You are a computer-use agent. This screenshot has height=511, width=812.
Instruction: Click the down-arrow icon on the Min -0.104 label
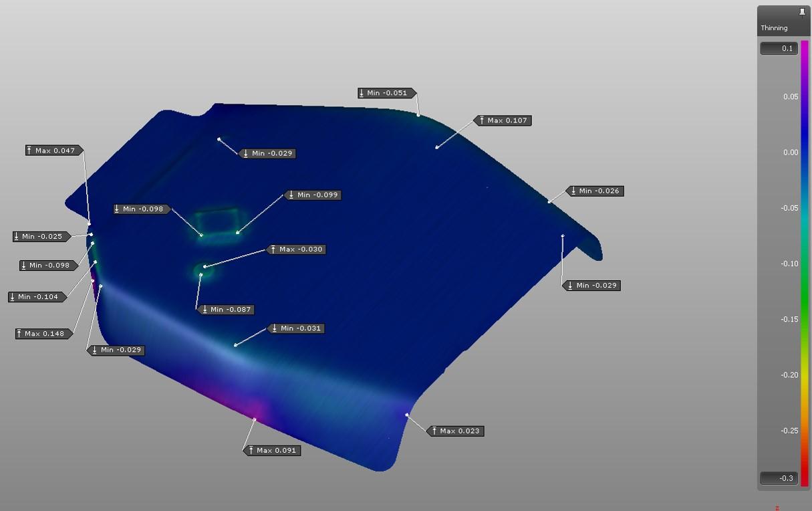[x=13, y=297]
